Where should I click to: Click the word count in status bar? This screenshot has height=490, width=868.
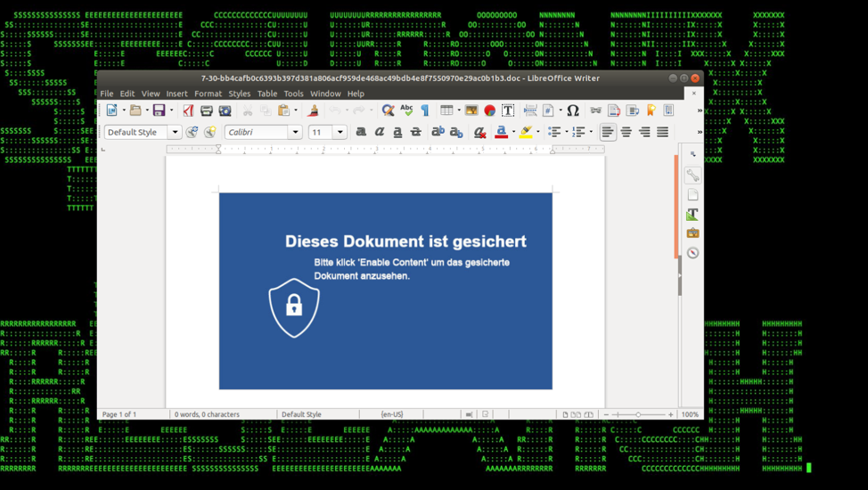(x=207, y=414)
